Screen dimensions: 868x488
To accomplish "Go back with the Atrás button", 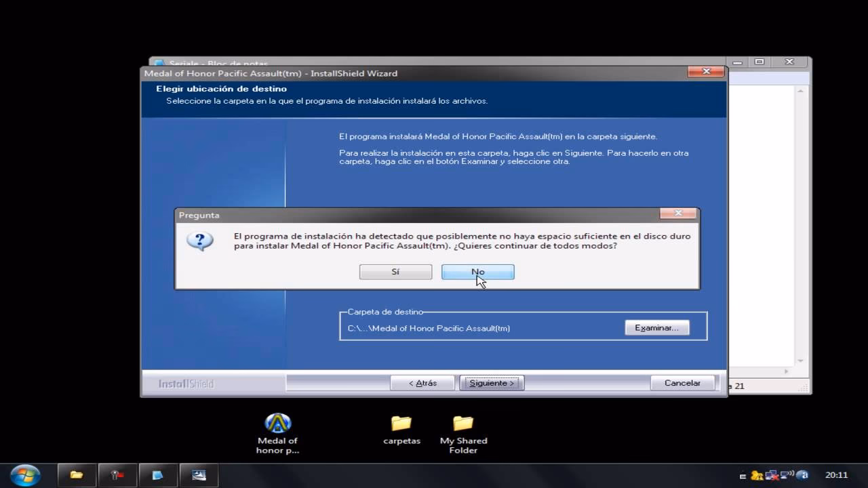I will (422, 383).
